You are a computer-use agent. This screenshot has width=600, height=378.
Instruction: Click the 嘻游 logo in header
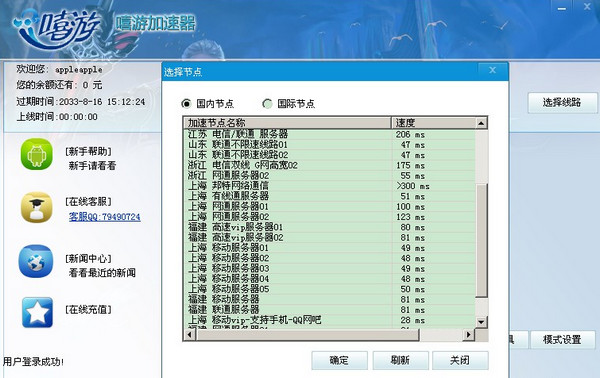point(57,29)
